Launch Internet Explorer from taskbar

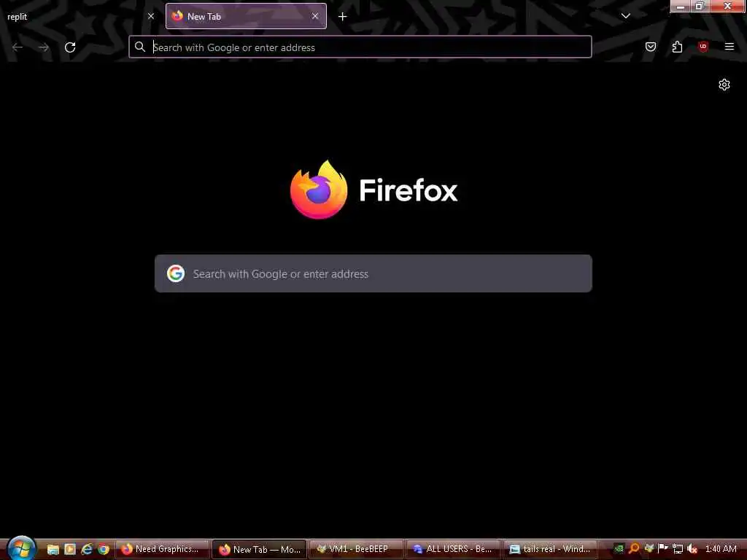coord(87,550)
